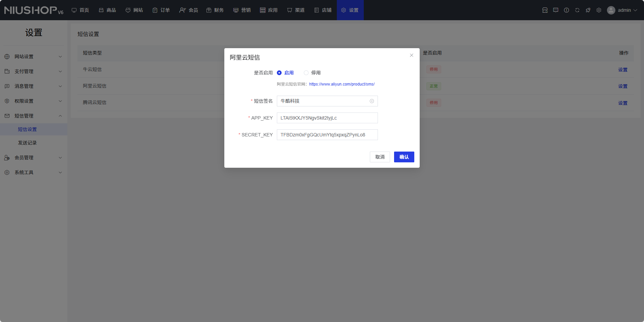Viewport: 644px width, 322px height.
Task: Clear the 短信签名 field with clear icon
Action: (x=372, y=101)
